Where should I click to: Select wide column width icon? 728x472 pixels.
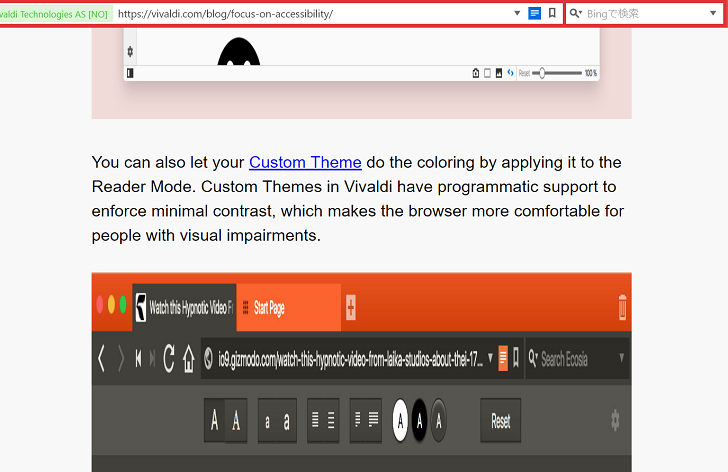click(x=374, y=420)
